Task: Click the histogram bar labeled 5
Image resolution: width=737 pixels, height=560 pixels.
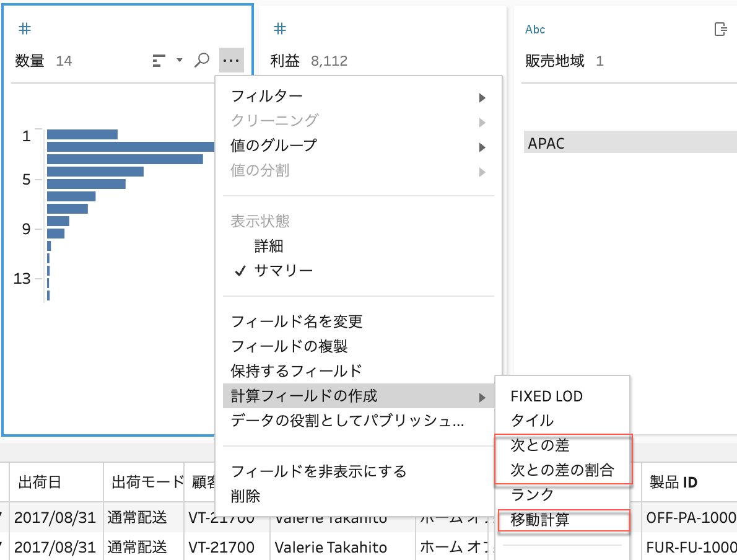Action: coord(87,184)
